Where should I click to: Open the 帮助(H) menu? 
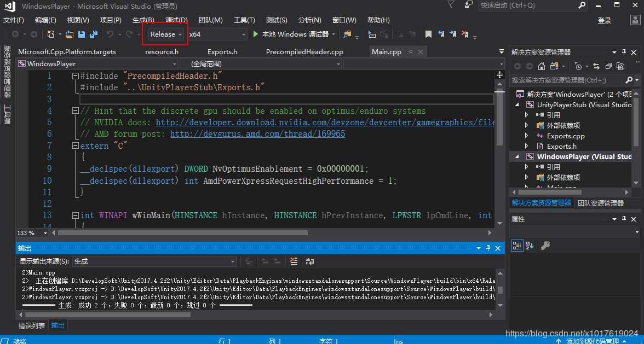[378, 20]
